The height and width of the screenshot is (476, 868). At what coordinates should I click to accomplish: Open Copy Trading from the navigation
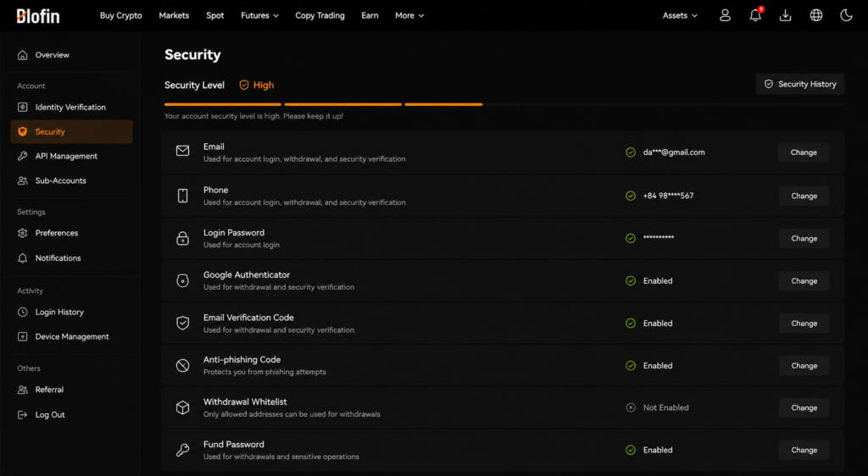coord(320,15)
